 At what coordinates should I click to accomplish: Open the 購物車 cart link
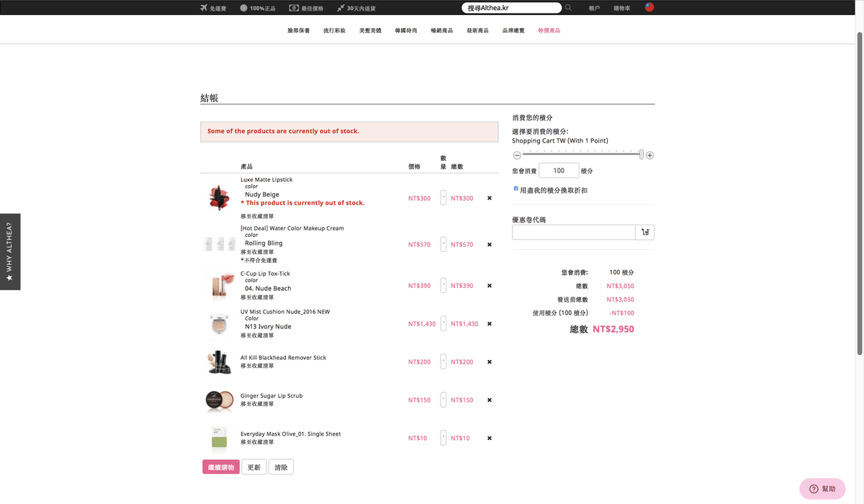point(622,9)
